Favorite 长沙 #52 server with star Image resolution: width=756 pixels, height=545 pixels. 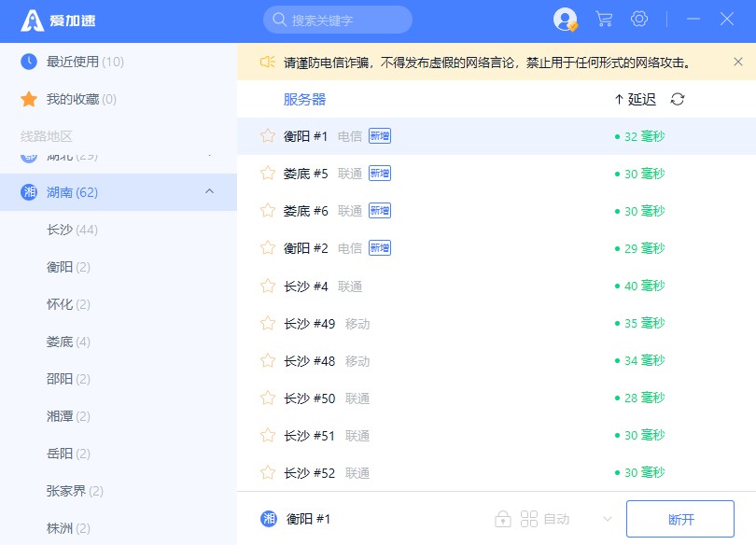coord(268,473)
